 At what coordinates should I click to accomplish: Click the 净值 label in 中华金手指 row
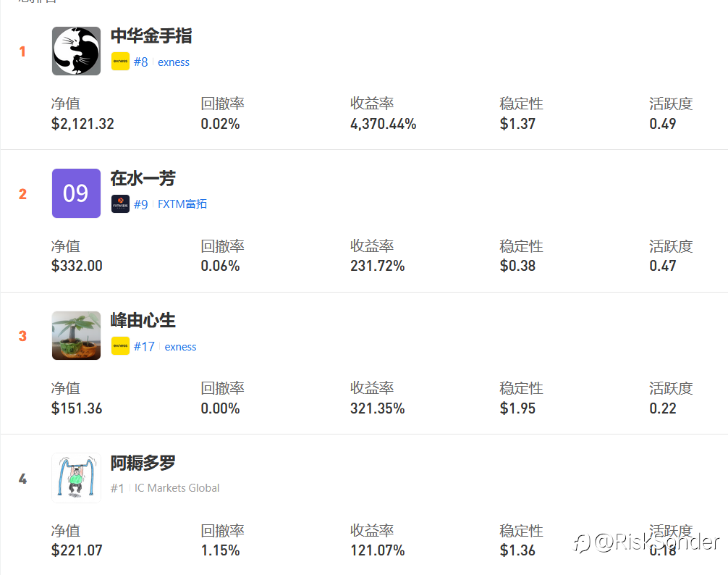(x=65, y=104)
